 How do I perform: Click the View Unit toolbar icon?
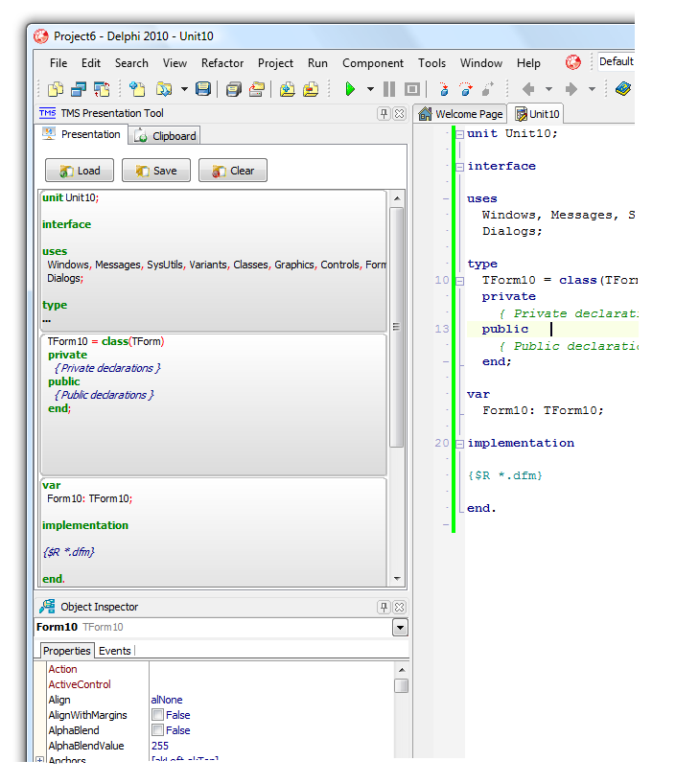pos(55,89)
